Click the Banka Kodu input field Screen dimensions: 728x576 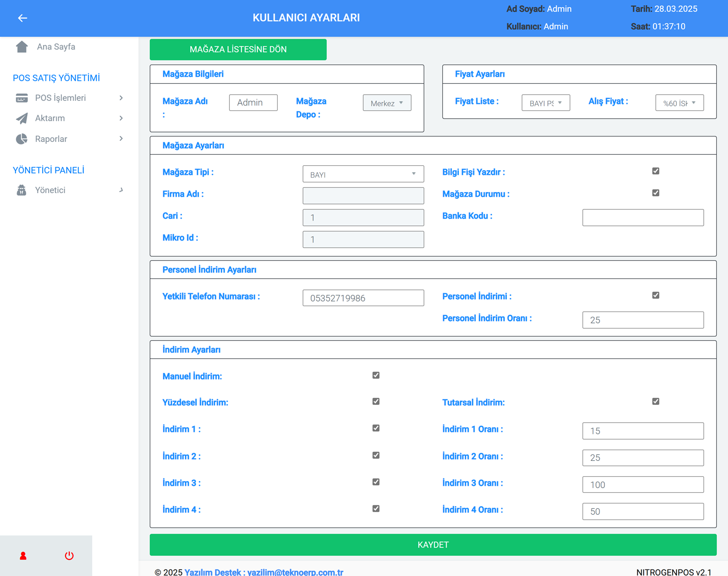[x=643, y=218]
